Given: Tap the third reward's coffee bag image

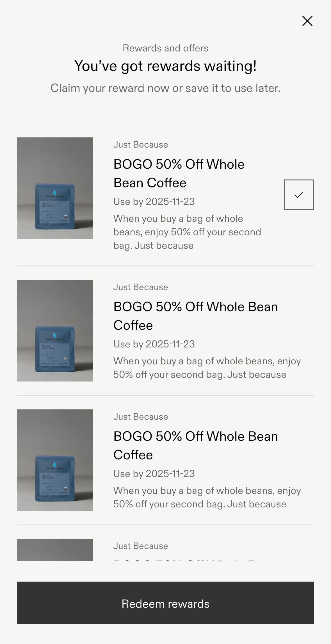Looking at the screenshot, I should 55,460.
